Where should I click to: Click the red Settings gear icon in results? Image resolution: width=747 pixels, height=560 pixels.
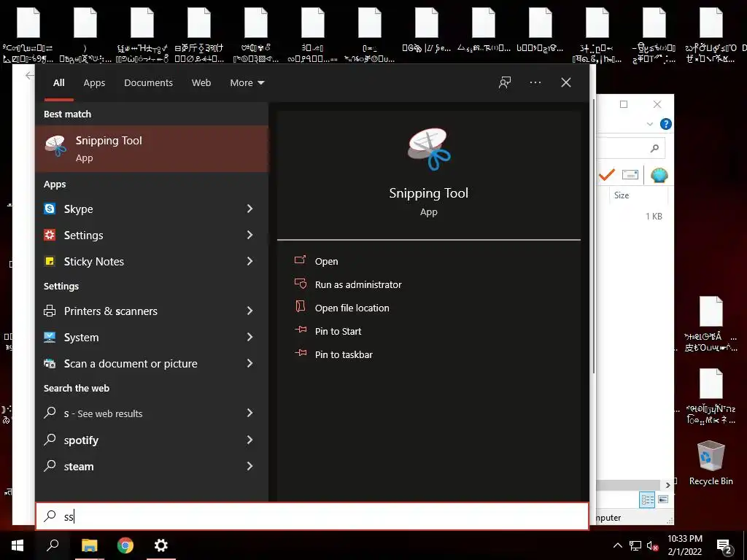(50, 235)
